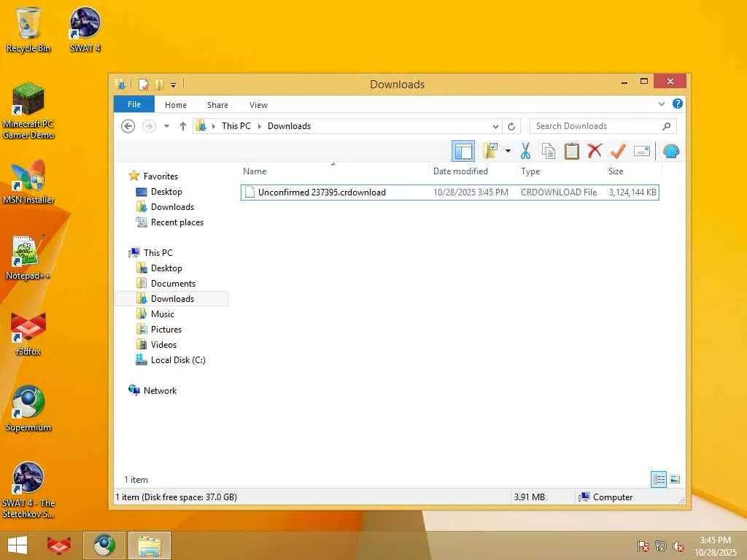Open Help with the question mark icon

coord(678,104)
